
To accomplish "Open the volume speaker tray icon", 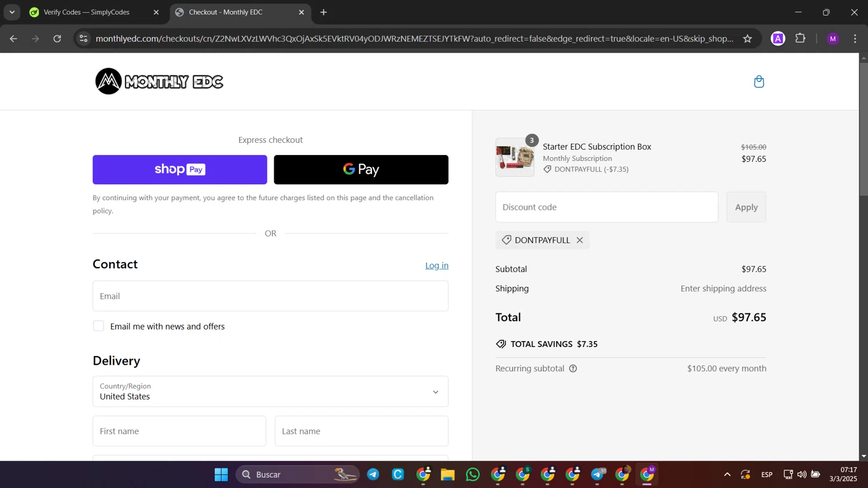I will pyautogui.click(x=801, y=475).
